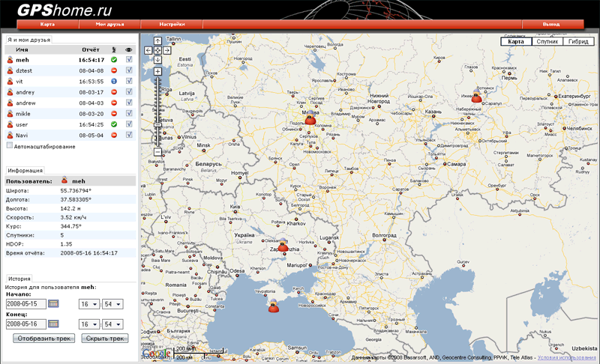Click the map zoom slider handle
The image size is (600, 364).
(x=157, y=125)
